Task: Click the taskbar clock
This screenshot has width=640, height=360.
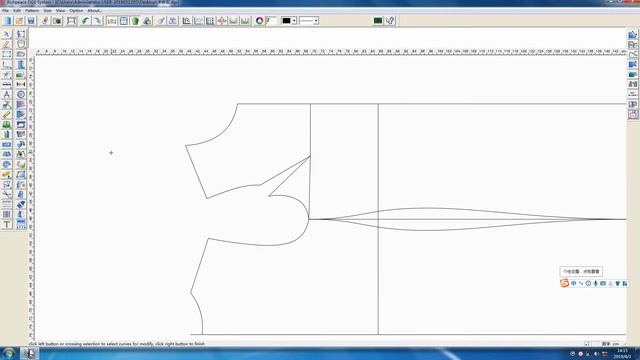Action: 622,353
